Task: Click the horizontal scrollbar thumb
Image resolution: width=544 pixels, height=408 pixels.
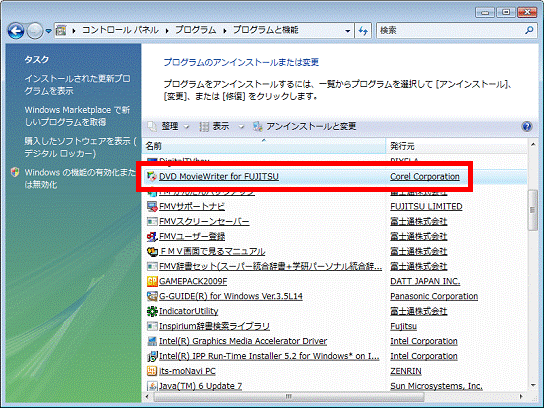Action: [x=288, y=396]
